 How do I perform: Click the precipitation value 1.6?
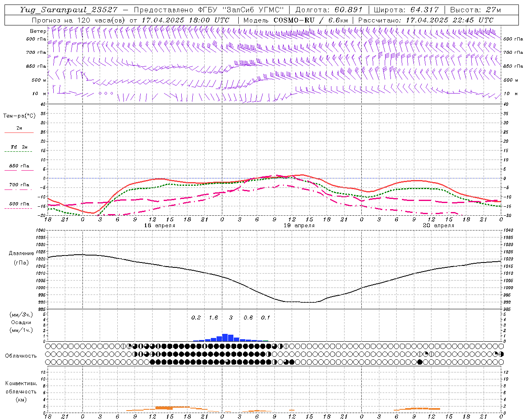tap(213, 317)
